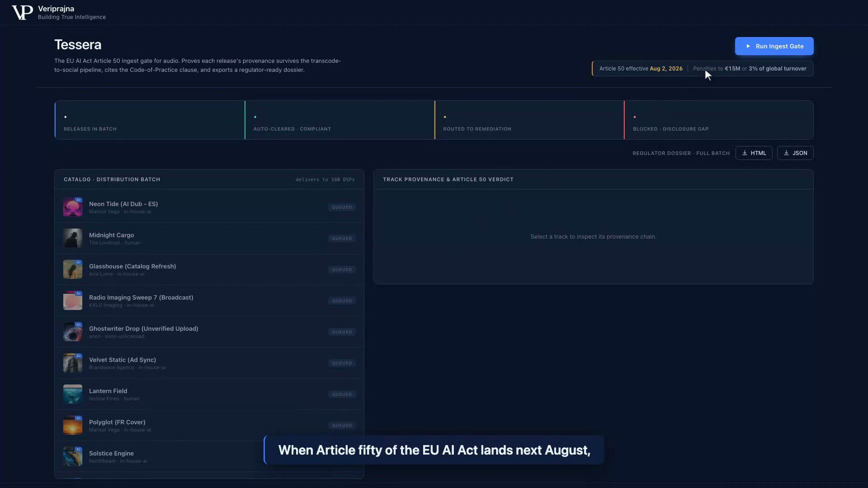Open the Neon Tide album thumbnail

pyautogui.click(x=73, y=207)
